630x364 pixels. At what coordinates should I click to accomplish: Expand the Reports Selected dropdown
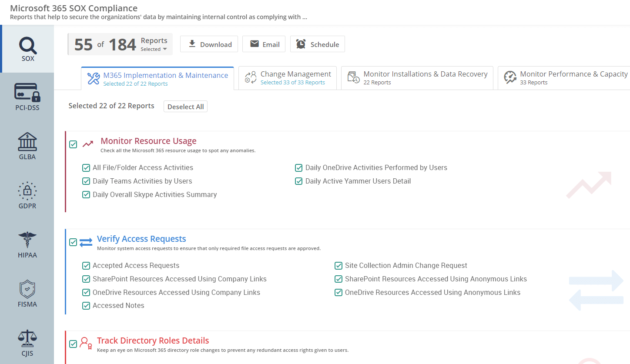click(154, 49)
